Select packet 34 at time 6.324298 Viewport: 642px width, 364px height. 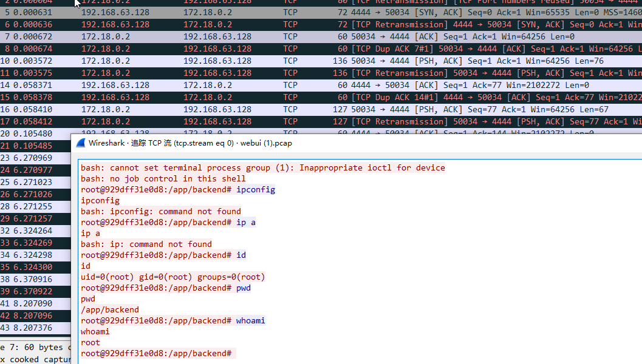[35, 255]
